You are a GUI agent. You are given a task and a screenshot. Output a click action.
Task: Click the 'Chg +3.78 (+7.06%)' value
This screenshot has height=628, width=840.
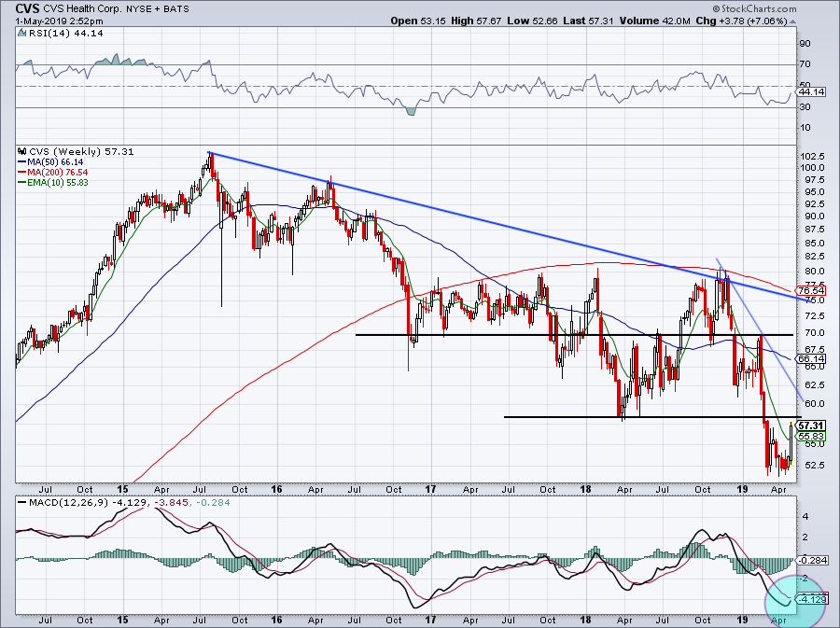coord(741,21)
